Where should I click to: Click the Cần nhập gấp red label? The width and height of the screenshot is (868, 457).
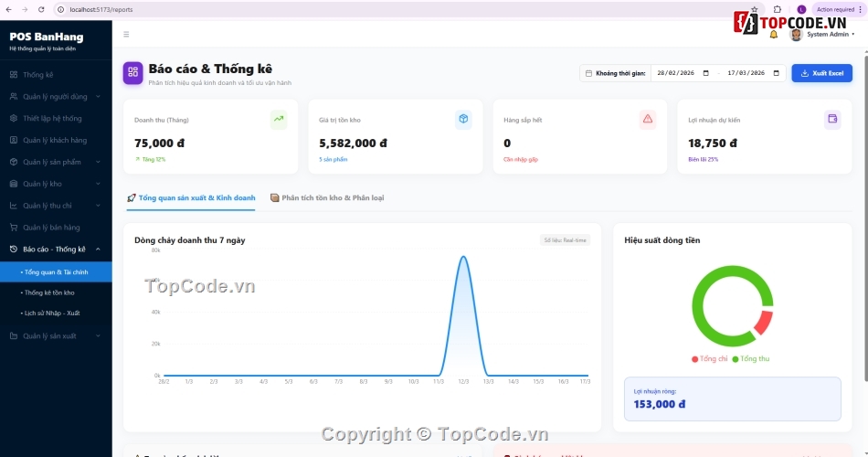coord(521,160)
